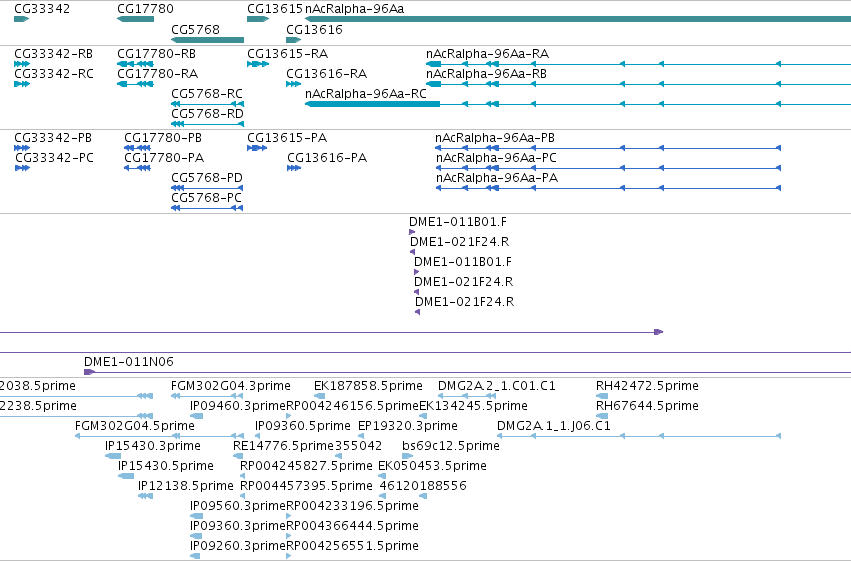Pick the CG13616-RA transcript
Viewport: 851px width, 561px height.
(294, 84)
